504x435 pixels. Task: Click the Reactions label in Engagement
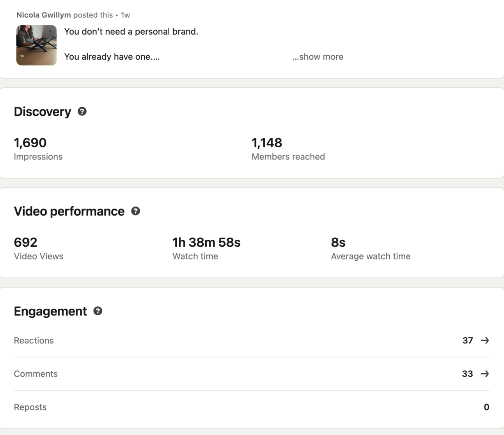34,341
